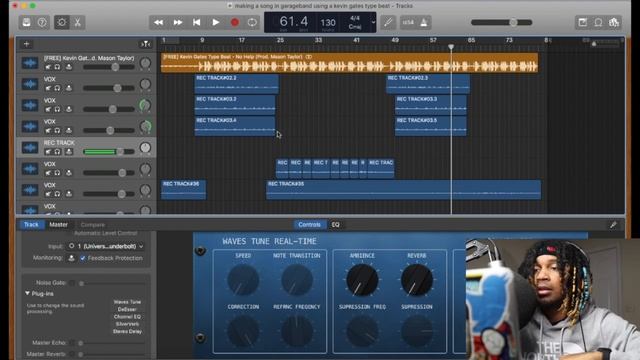Go to beginning of the project

tap(196, 22)
